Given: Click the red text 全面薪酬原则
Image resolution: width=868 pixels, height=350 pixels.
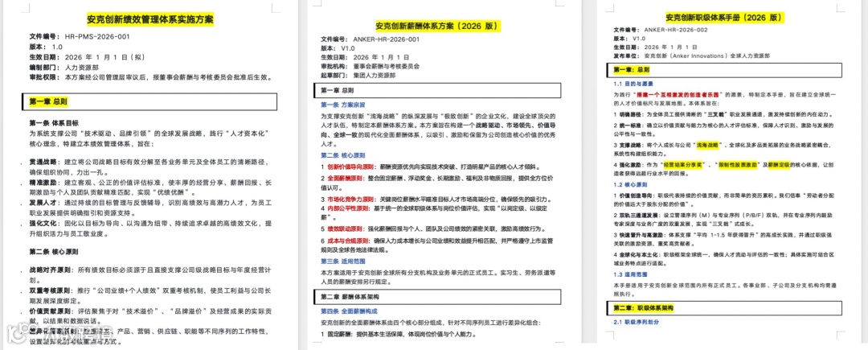Looking at the screenshot, I should (x=346, y=179).
